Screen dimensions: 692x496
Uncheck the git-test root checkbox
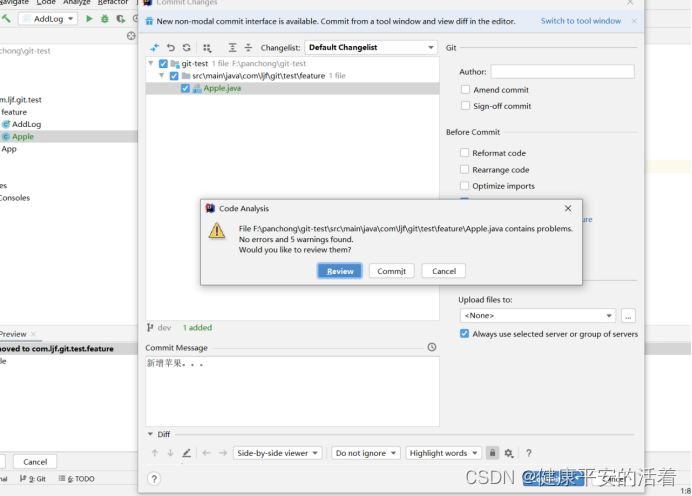tap(163, 64)
